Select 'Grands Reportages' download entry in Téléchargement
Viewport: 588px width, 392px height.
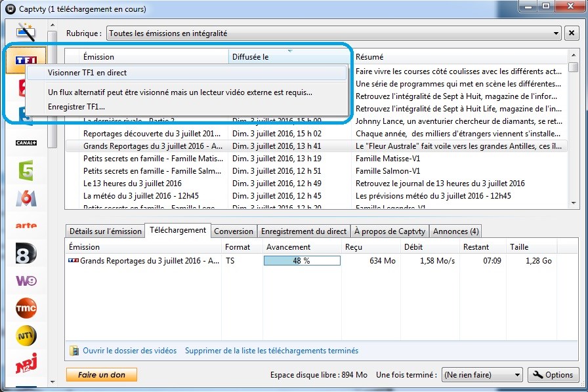[x=321, y=260]
